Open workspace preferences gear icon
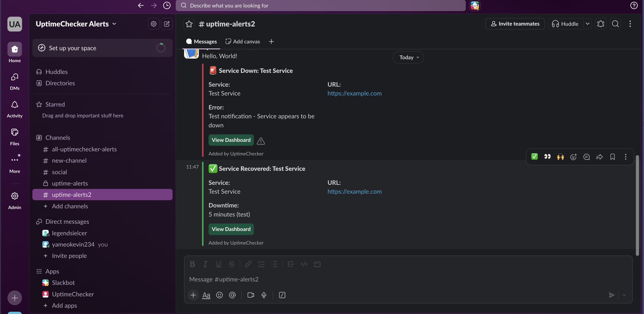This screenshot has height=314, width=644. [154, 24]
